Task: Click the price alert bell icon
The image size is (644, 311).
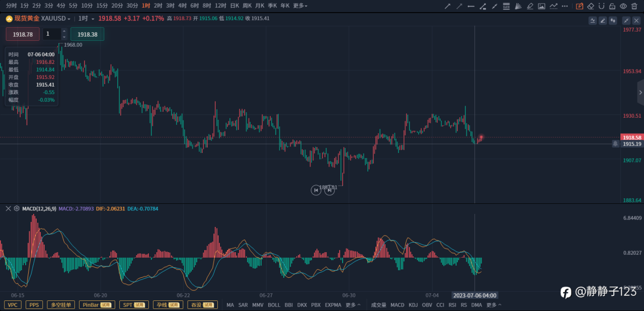Action: coord(615,144)
